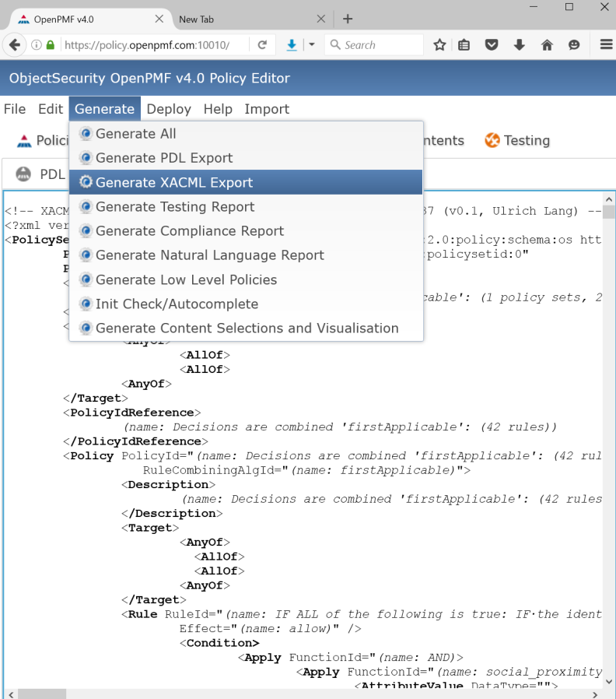Click the Pocket shield icon
Image resolution: width=616 pixels, height=699 pixels.
coord(492,44)
